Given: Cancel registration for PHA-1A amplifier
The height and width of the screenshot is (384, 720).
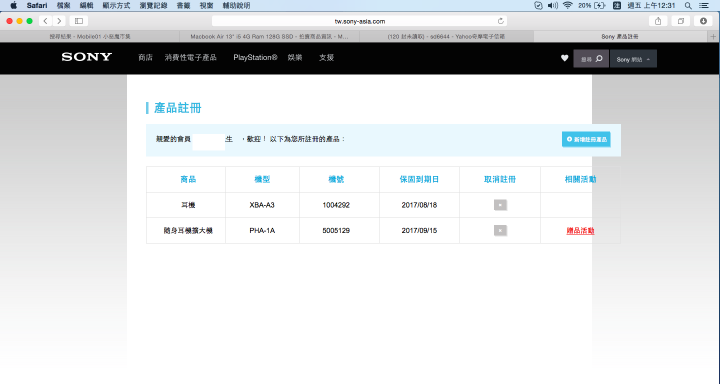Looking at the screenshot, I should (500, 230).
